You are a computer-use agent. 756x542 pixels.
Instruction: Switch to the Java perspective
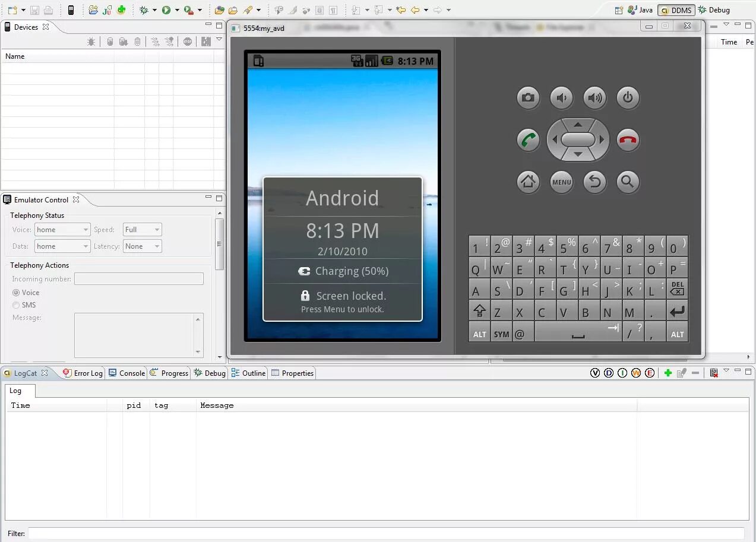click(x=641, y=10)
